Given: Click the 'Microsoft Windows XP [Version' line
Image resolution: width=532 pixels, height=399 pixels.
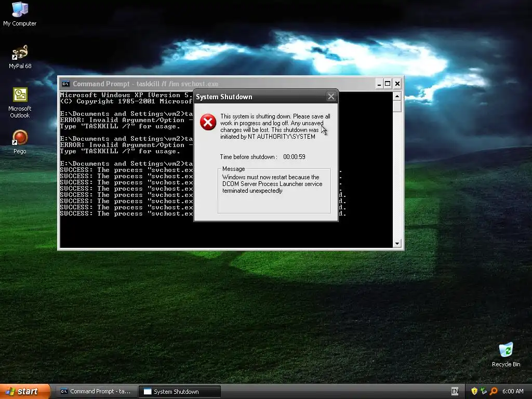Looking at the screenshot, I should (x=126, y=95).
